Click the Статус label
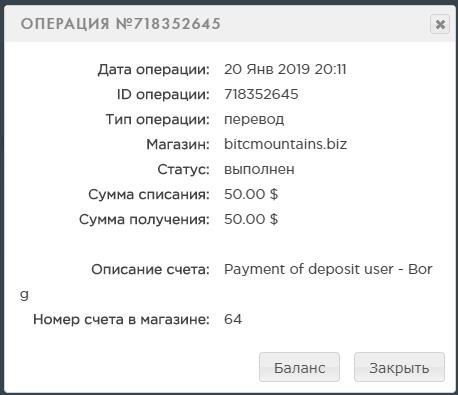The width and height of the screenshot is (458, 395). point(183,169)
